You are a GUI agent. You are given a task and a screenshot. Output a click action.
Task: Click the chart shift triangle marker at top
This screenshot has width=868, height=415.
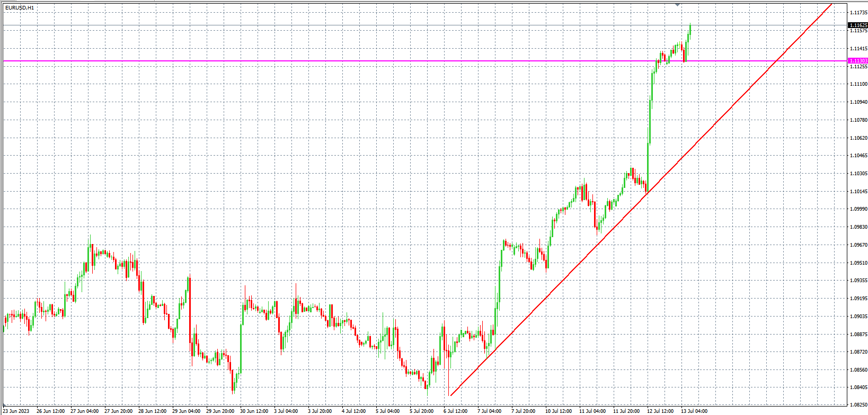(x=677, y=4)
